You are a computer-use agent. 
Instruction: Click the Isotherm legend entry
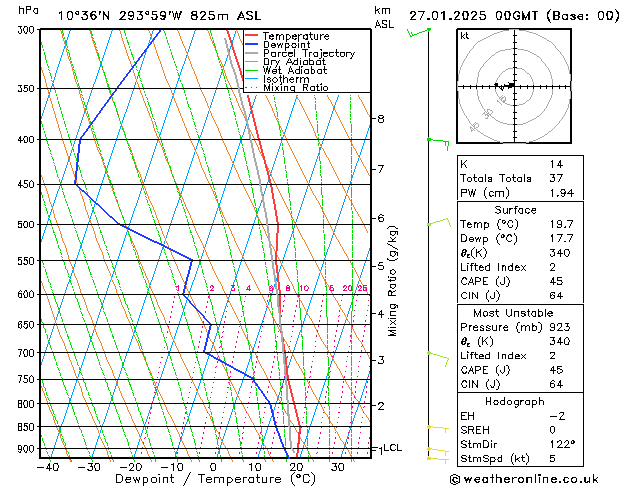click(x=277, y=79)
